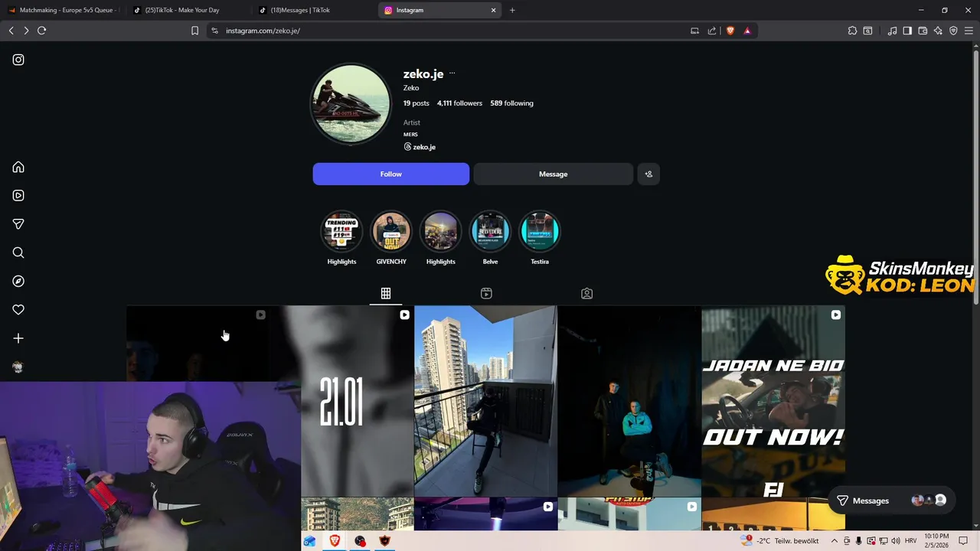The height and width of the screenshot is (551, 980).
Task: Go back in browser history
Action: point(11,31)
